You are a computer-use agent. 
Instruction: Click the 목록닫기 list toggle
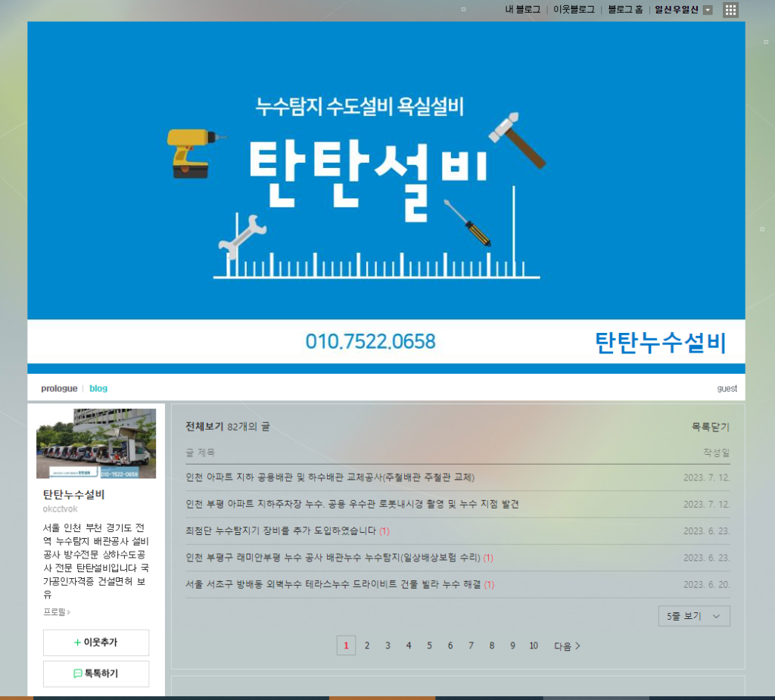(710, 427)
